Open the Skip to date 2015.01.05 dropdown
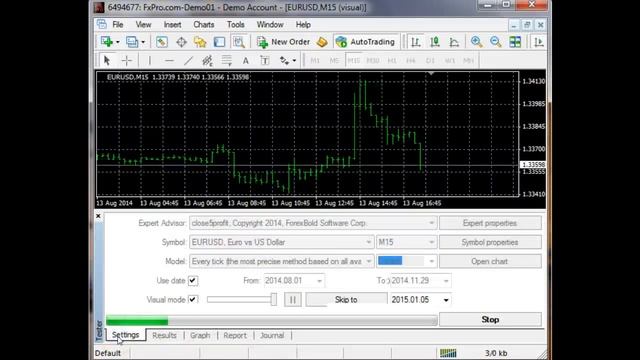This screenshot has height=360, width=640. (446, 300)
